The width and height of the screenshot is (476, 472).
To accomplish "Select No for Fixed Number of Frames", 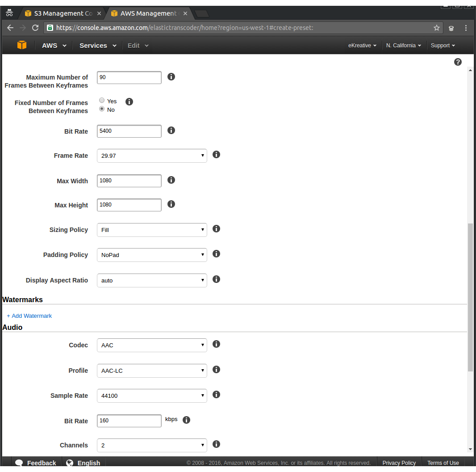I will (102, 109).
